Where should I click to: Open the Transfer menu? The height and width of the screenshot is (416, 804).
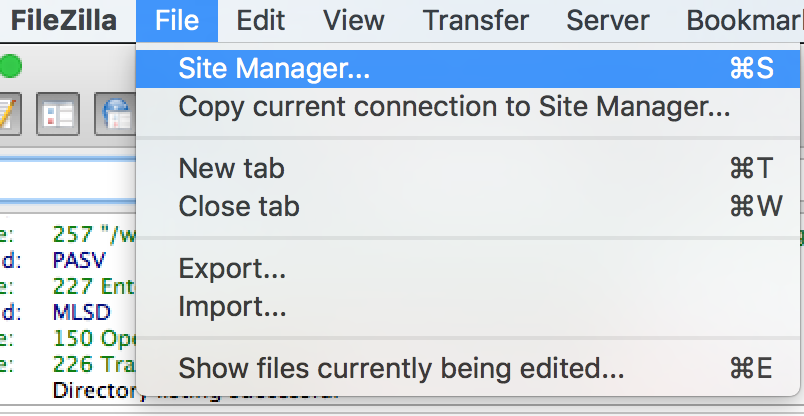(x=475, y=21)
